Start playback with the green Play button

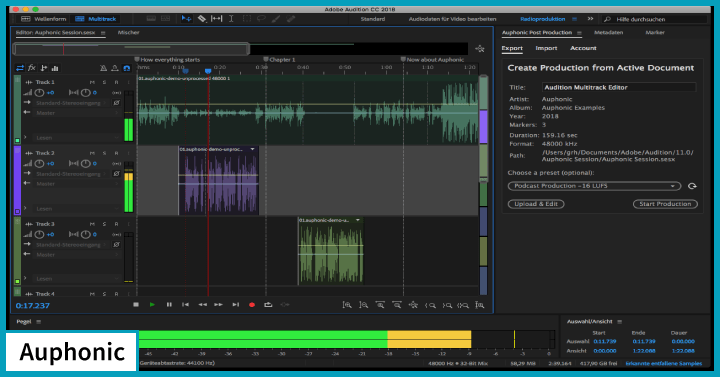pos(152,304)
